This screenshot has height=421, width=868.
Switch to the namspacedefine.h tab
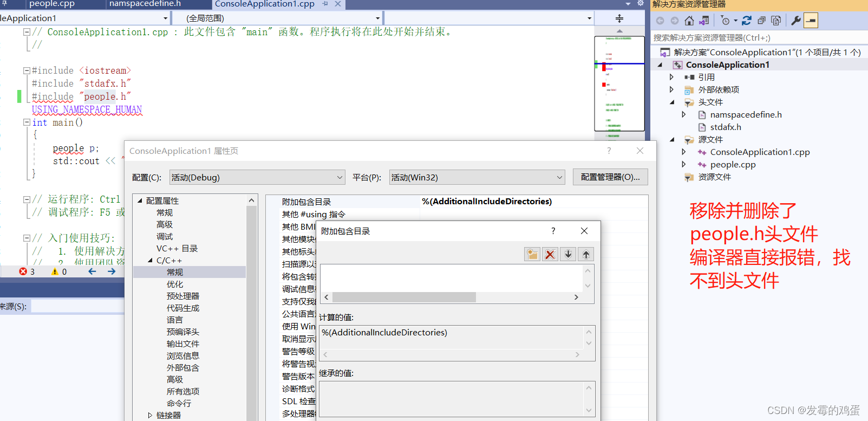coord(145,4)
